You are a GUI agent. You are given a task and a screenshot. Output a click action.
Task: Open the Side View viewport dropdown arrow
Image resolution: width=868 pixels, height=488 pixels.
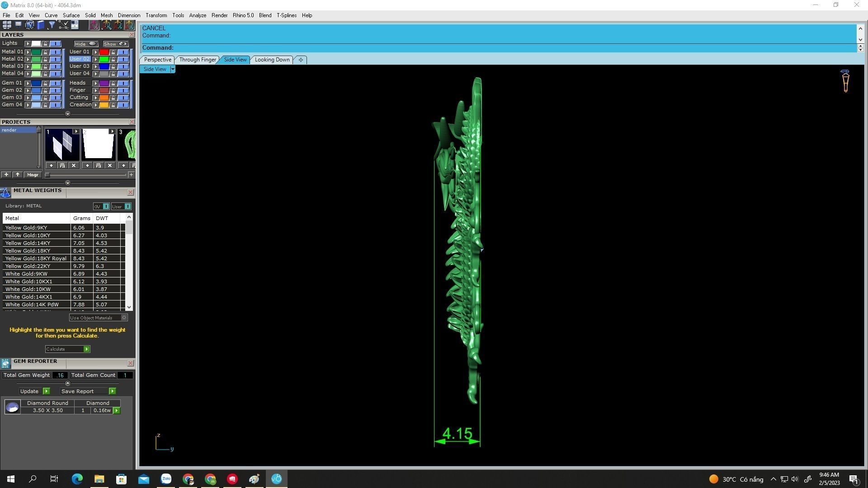[172, 69]
